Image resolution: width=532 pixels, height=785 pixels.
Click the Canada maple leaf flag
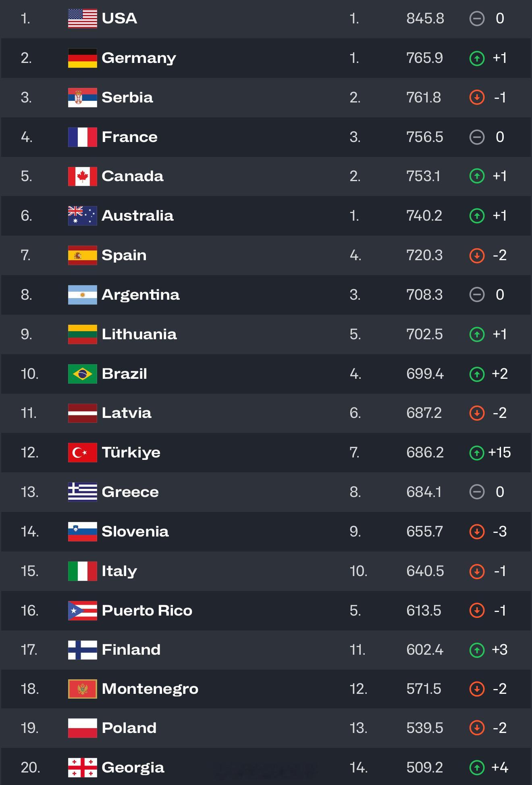pos(82,176)
